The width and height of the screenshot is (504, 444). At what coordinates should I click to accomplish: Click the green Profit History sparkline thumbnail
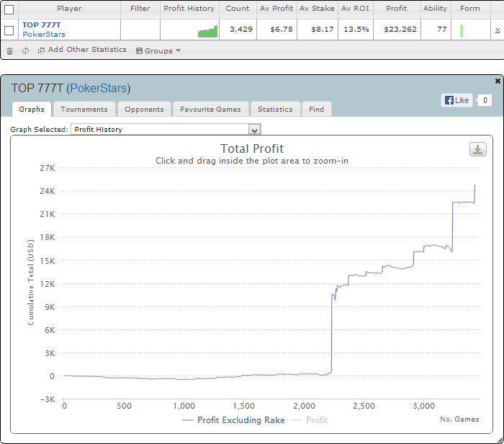207,31
